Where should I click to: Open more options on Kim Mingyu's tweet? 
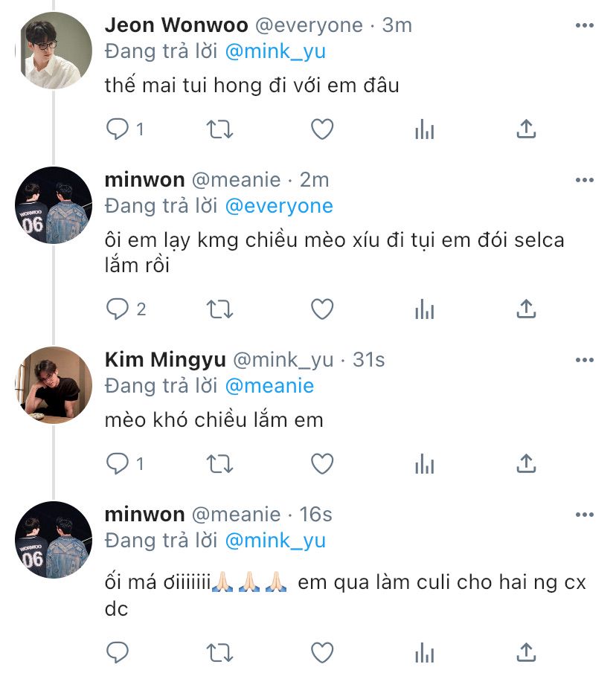[x=585, y=361]
